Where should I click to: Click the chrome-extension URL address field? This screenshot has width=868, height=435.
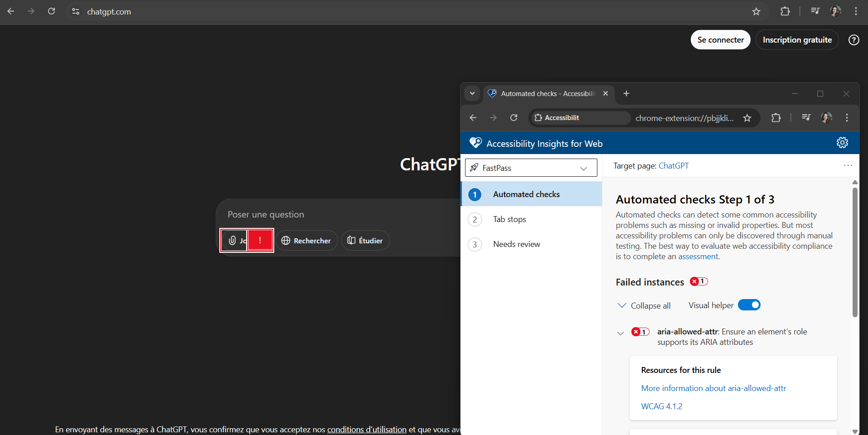click(684, 118)
